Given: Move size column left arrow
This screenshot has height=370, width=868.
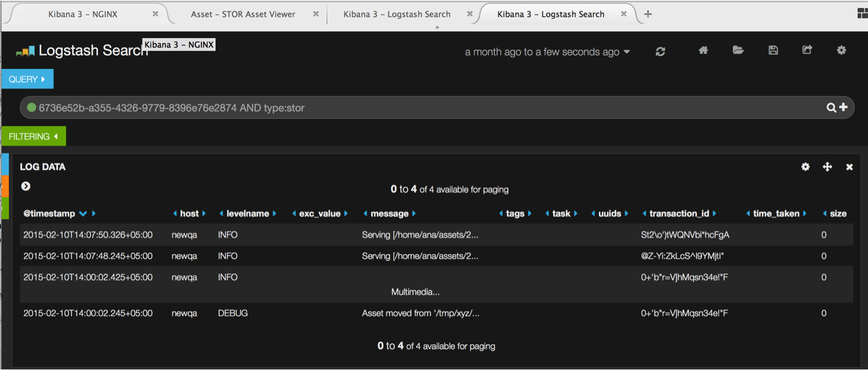Looking at the screenshot, I should tap(825, 214).
